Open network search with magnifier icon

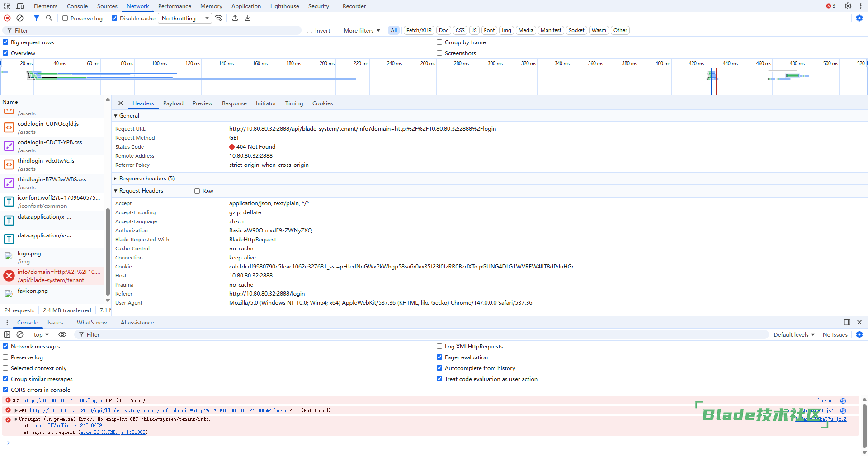tap(49, 18)
